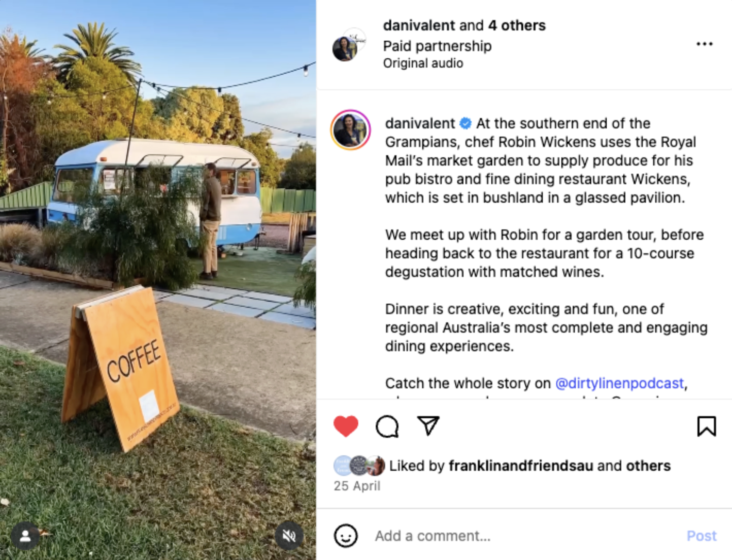Open the liker avatars cluster
732x560 pixels.
[359, 466]
